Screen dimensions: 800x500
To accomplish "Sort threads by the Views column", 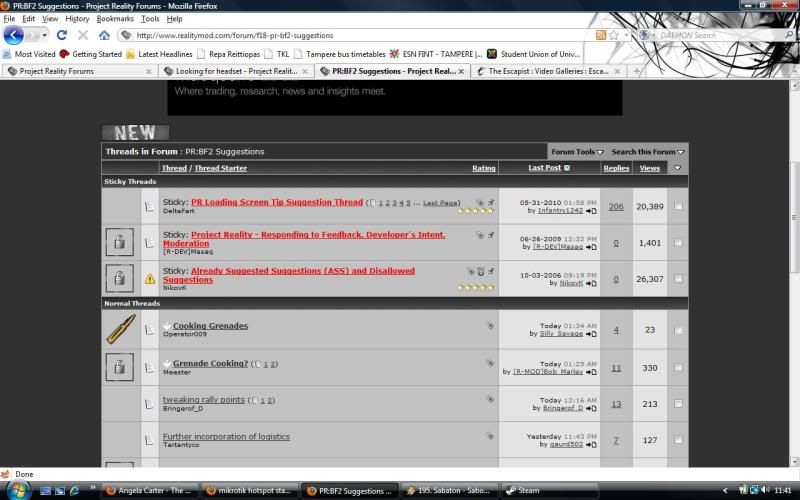I will tap(650, 168).
